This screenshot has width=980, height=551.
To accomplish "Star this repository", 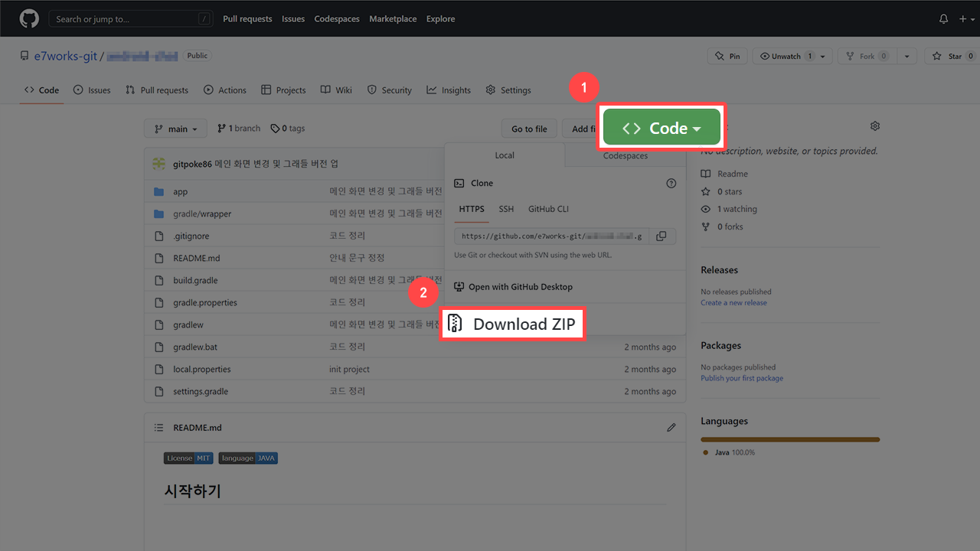I will coord(948,57).
